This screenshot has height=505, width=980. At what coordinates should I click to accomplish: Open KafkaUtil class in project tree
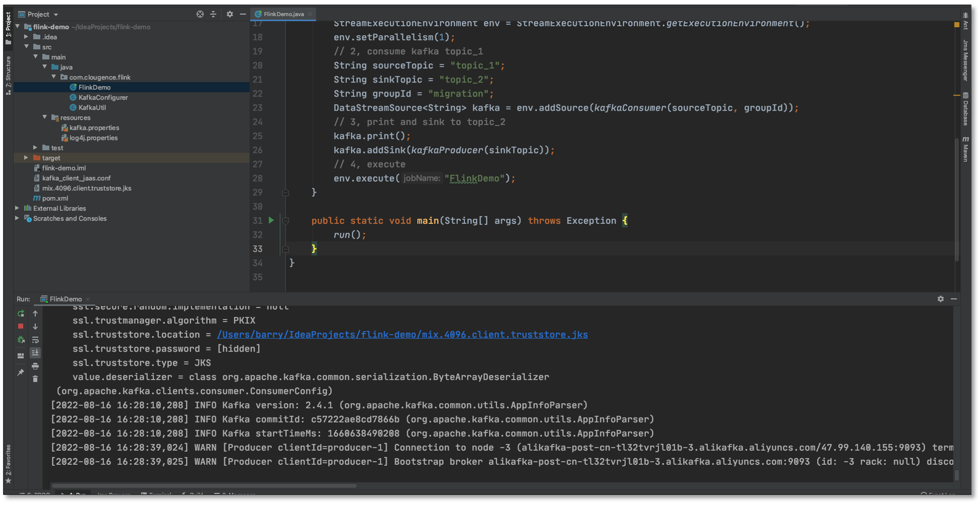(x=92, y=108)
